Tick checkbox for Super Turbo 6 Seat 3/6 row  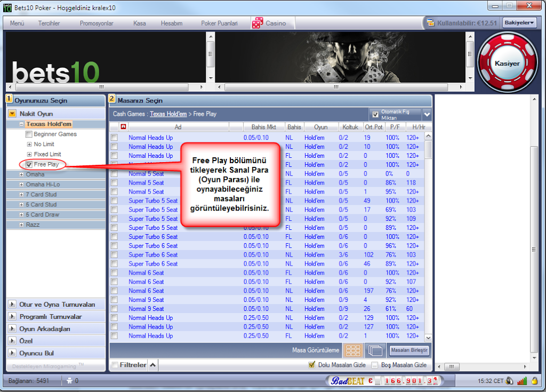[114, 255]
